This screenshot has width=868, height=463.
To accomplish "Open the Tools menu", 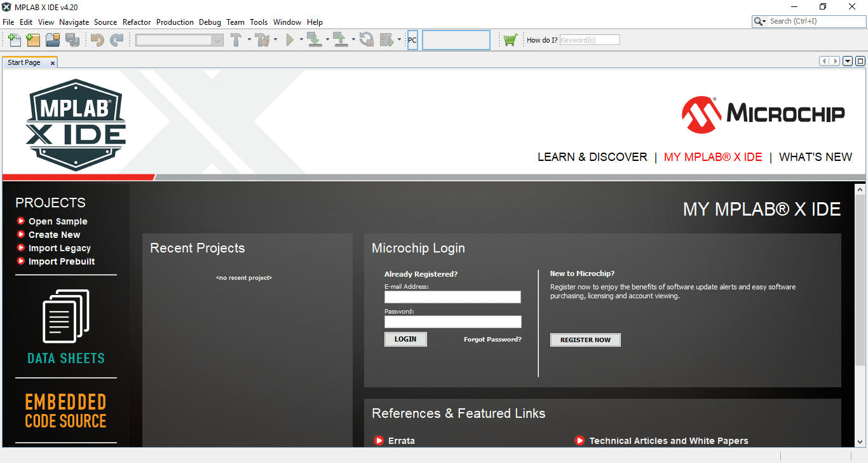I will [259, 22].
